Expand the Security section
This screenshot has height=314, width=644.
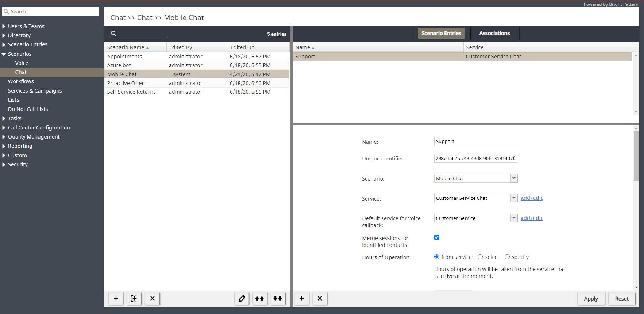tap(4, 164)
